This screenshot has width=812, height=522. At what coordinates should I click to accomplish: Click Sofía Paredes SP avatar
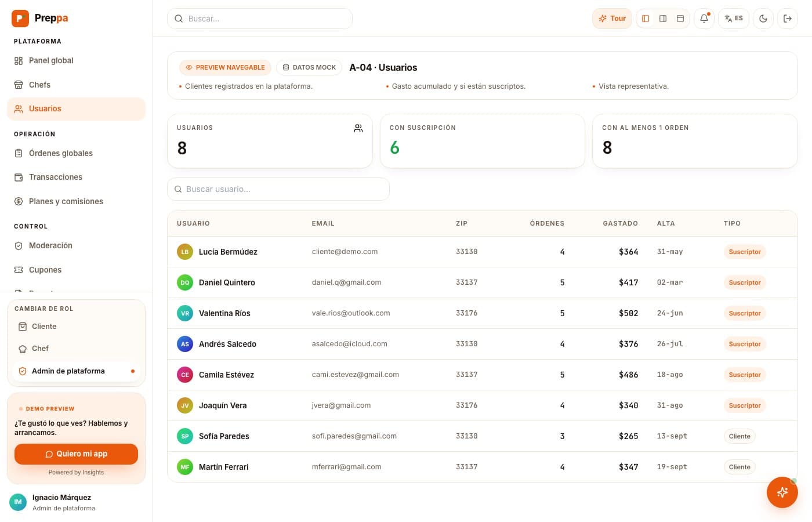click(x=185, y=436)
